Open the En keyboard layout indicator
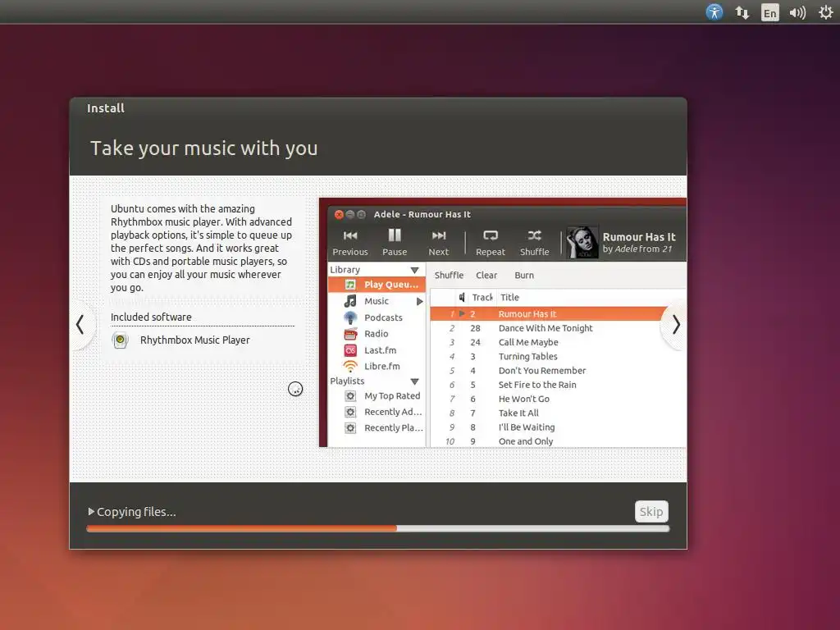The height and width of the screenshot is (630, 840). tap(769, 12)
